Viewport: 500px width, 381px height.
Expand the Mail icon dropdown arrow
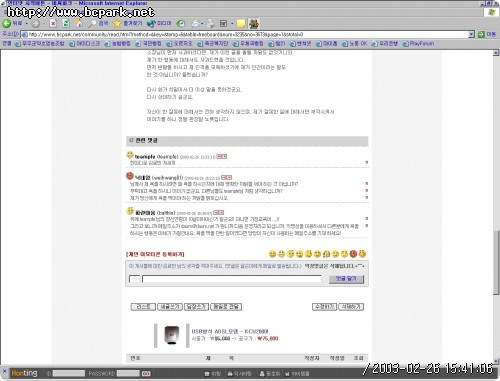[x=202, y=24]
